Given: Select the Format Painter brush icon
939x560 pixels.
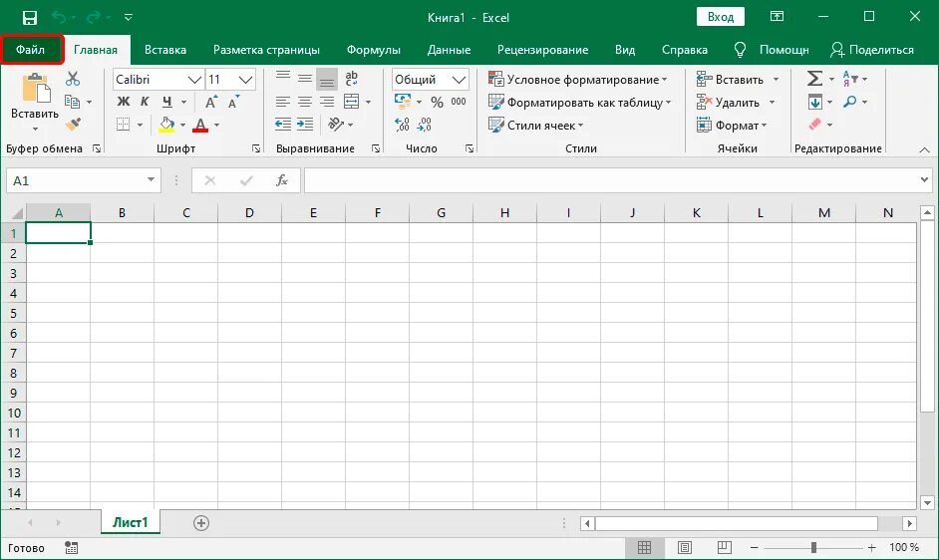Looking at the screenshot, I should 73,125.
